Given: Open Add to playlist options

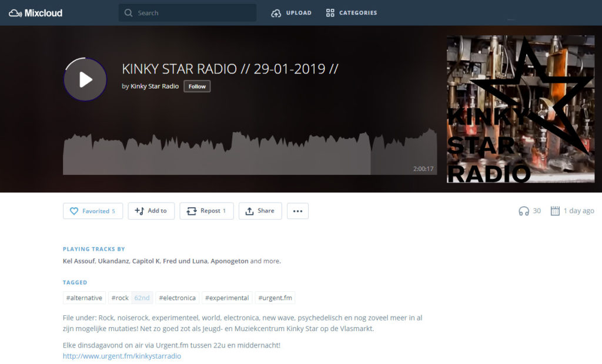Looking at the screenshot, I should point(151,211).
